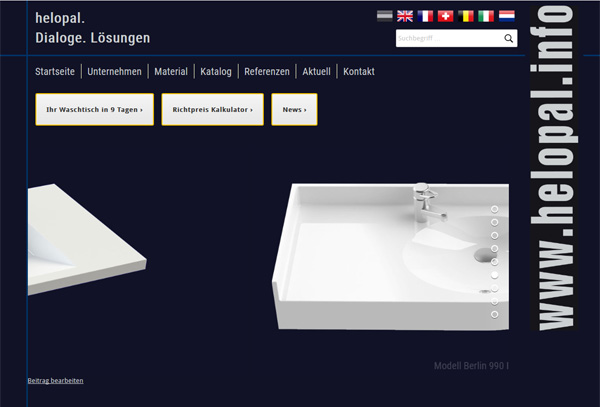Viewport: 600px width, 407px height.
Task: Select the first slideshow navigation dot
Action: pos(494,209)
